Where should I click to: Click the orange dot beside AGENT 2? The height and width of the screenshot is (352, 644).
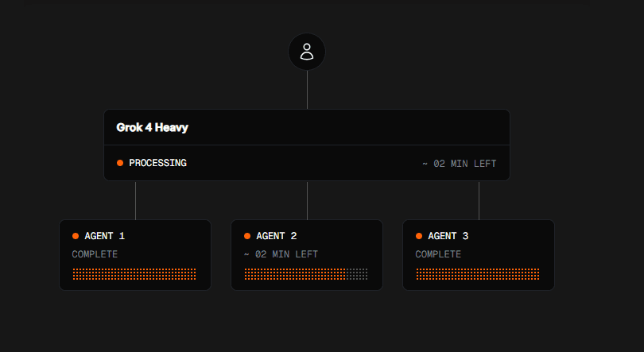pos(247,236)
